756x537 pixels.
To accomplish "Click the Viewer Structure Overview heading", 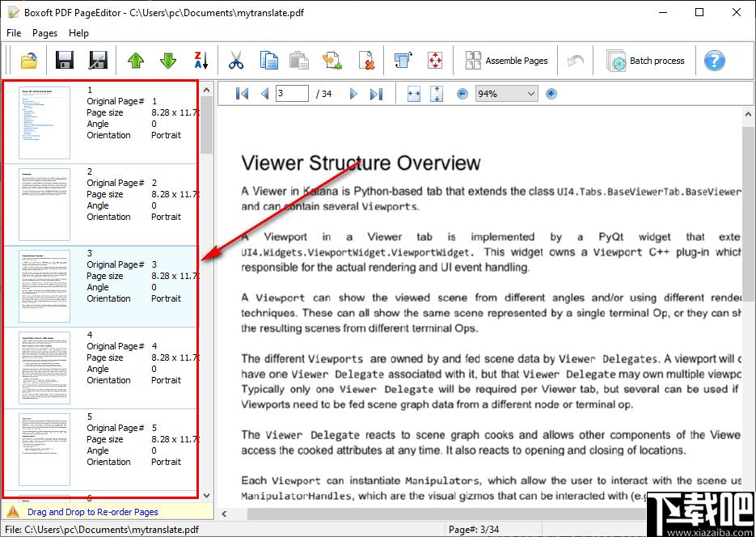I will pos(361,163).
